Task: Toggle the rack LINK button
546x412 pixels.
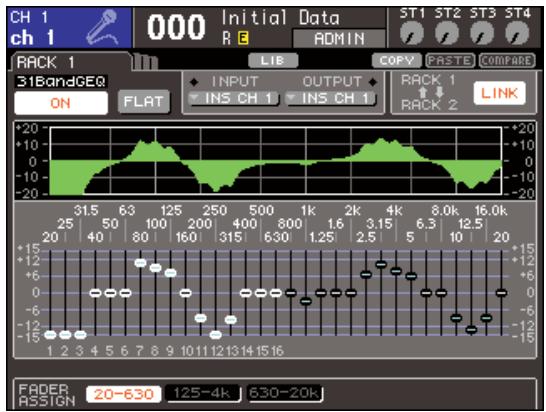Action: point(499,93)
